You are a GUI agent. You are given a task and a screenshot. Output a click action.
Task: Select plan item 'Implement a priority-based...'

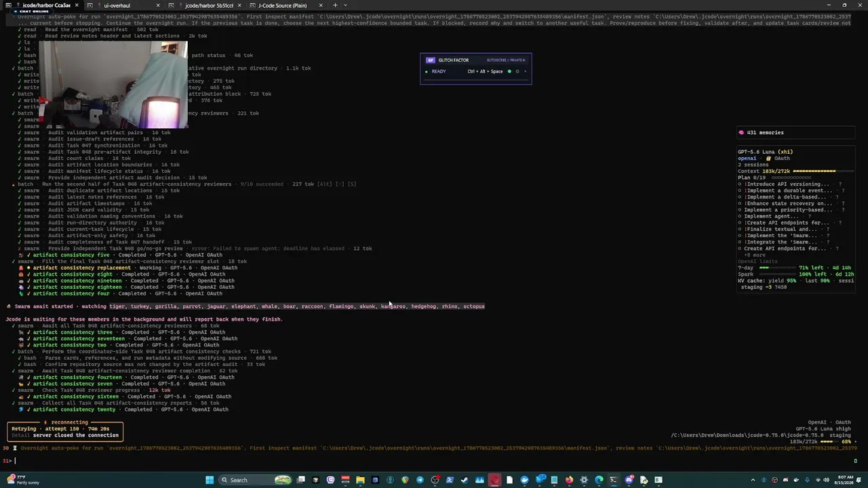(790, 210)
